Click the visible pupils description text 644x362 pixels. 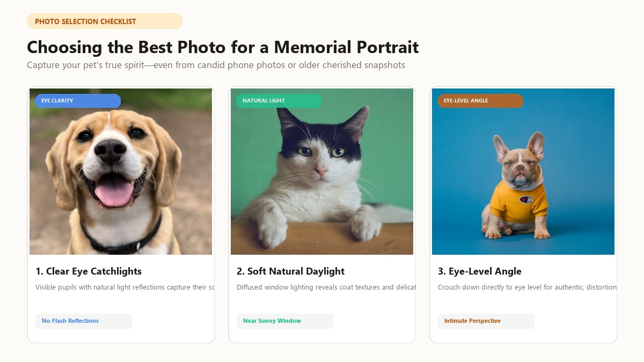point(125,287)
